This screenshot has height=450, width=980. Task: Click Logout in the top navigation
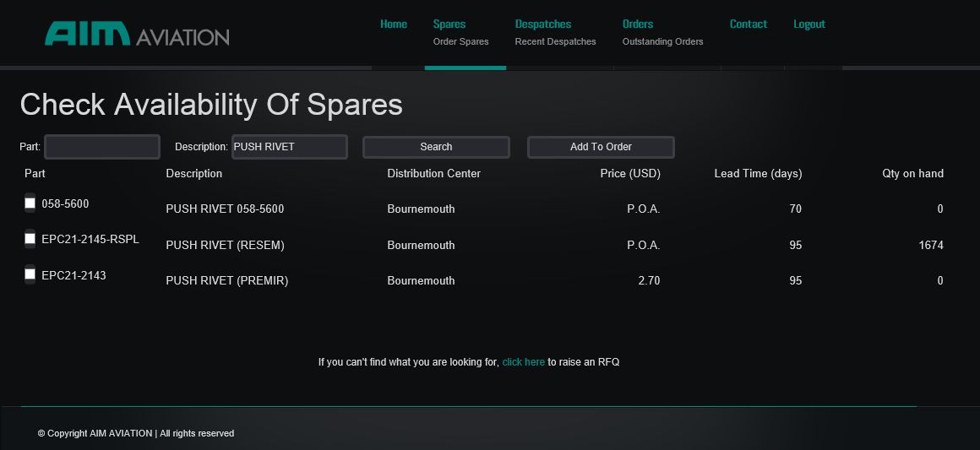click(x=809, y=24)
